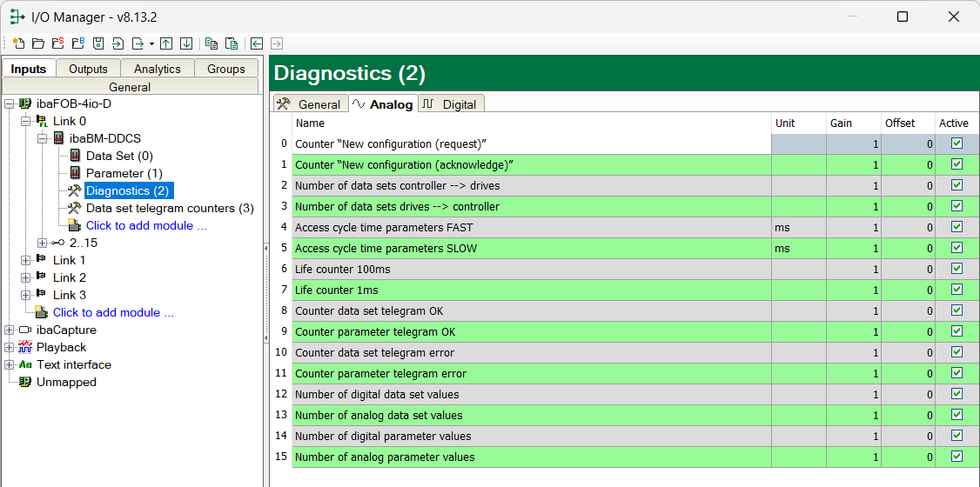Switch to the Outputs tab

[x=88, y=69]
